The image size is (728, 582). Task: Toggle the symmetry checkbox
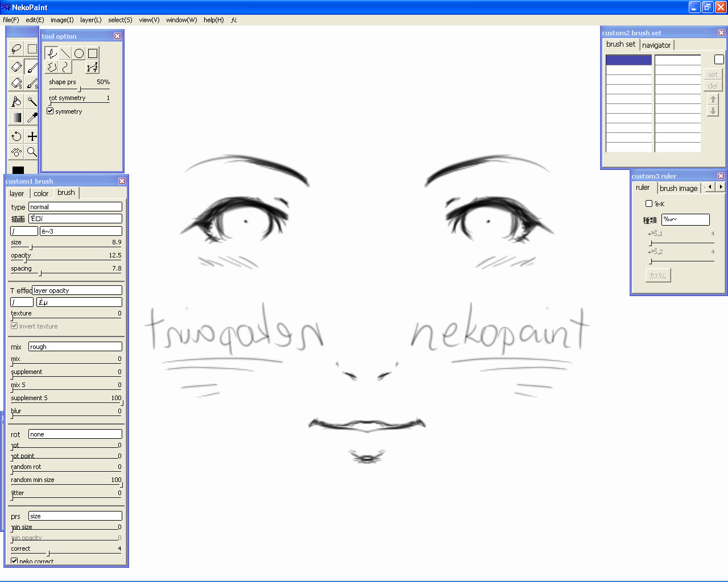click(50, 111)
